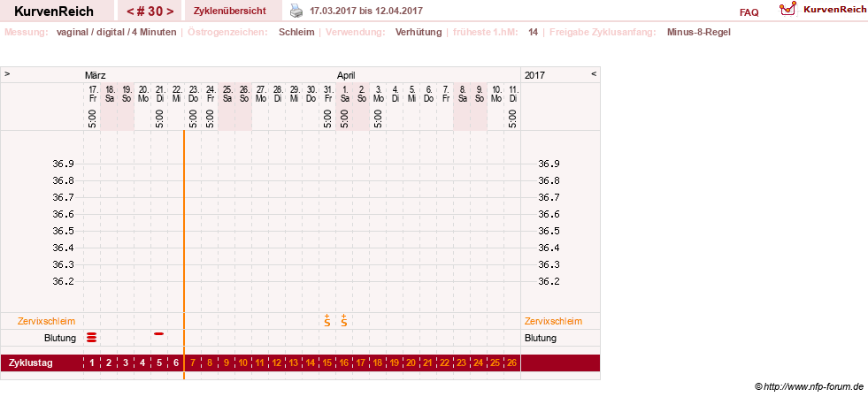
Task: Click the 'Verhütung' Verwendung value
Action: 419,32
